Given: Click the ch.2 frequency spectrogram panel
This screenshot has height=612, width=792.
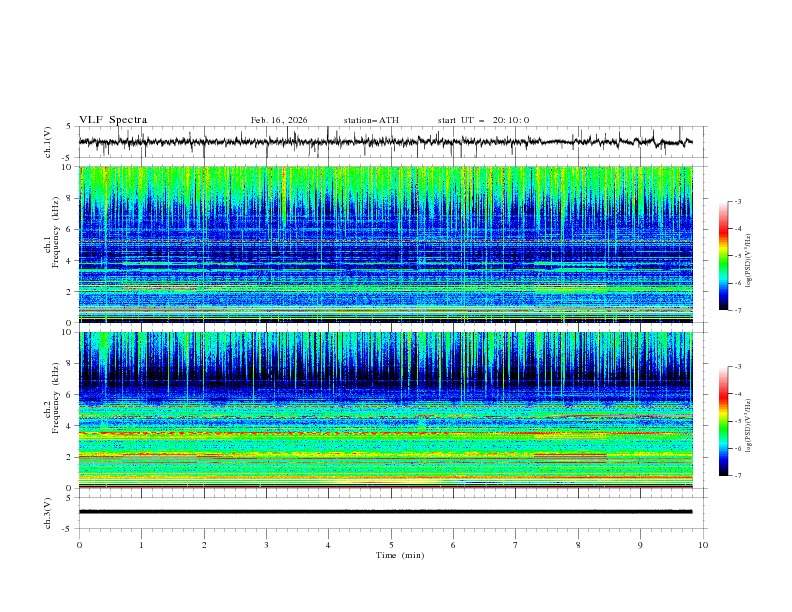Looking at the screenshot, I should click(x=385, y=410).
